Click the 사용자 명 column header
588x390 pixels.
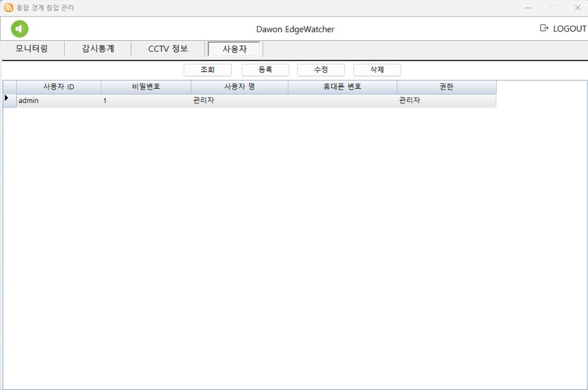coord(239,87)
